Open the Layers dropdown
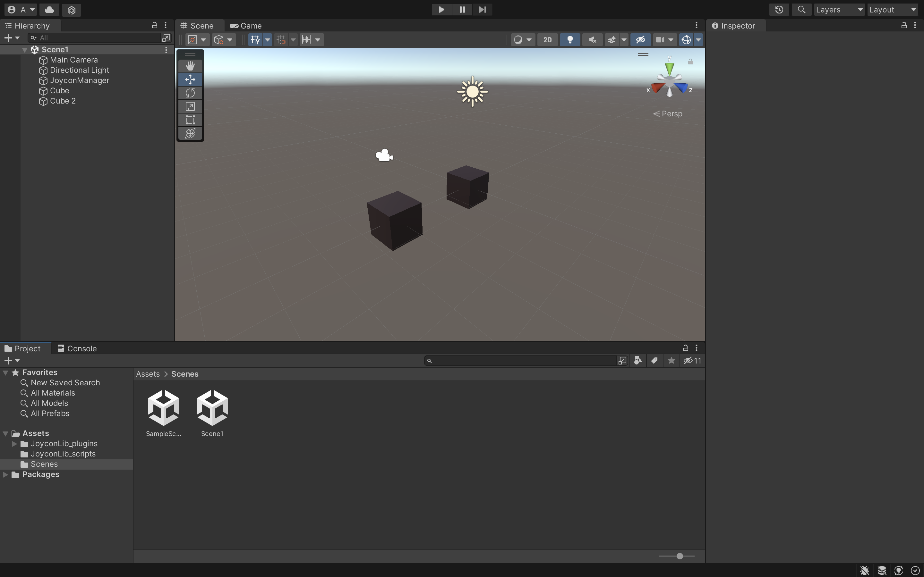The height and width of the screenshot is (577, 924). 839,10
